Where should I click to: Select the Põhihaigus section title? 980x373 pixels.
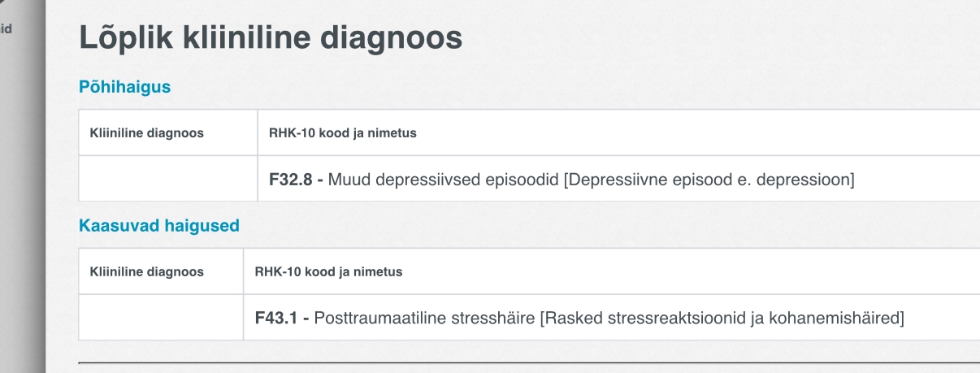point(125,87)
